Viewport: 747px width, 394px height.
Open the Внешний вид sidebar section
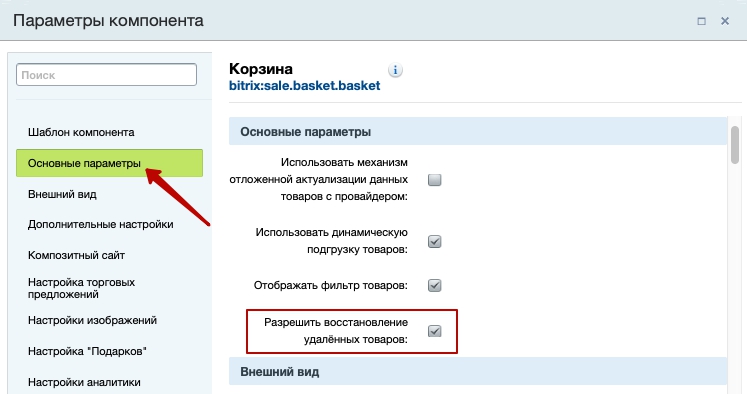(62, 194)
